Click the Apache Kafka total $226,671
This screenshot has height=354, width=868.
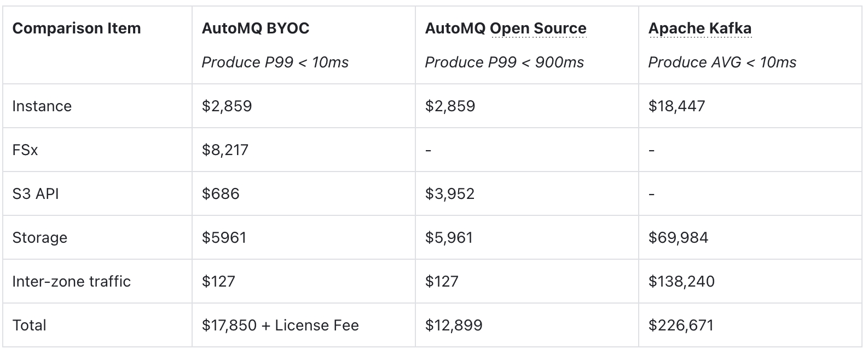681,326
